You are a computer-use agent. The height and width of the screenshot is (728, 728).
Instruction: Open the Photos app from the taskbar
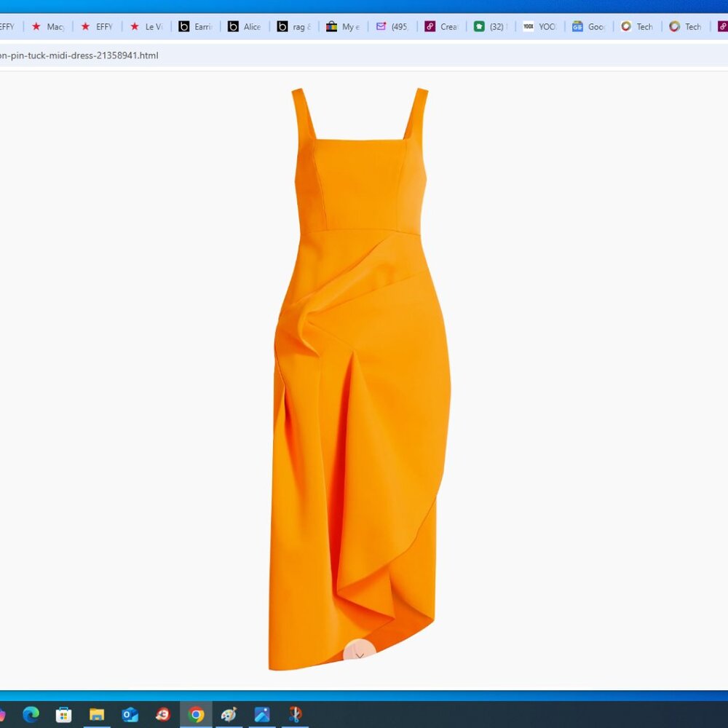point(261,714)
